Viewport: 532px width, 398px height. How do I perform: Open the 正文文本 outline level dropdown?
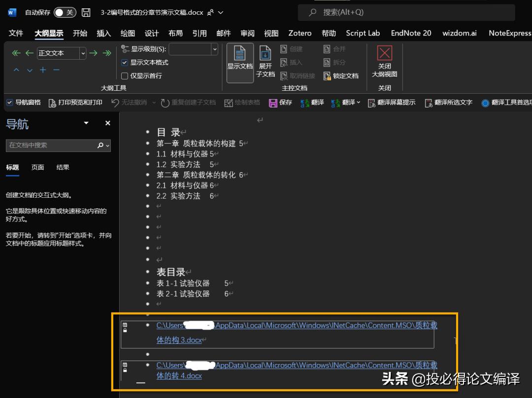(82, 53)
